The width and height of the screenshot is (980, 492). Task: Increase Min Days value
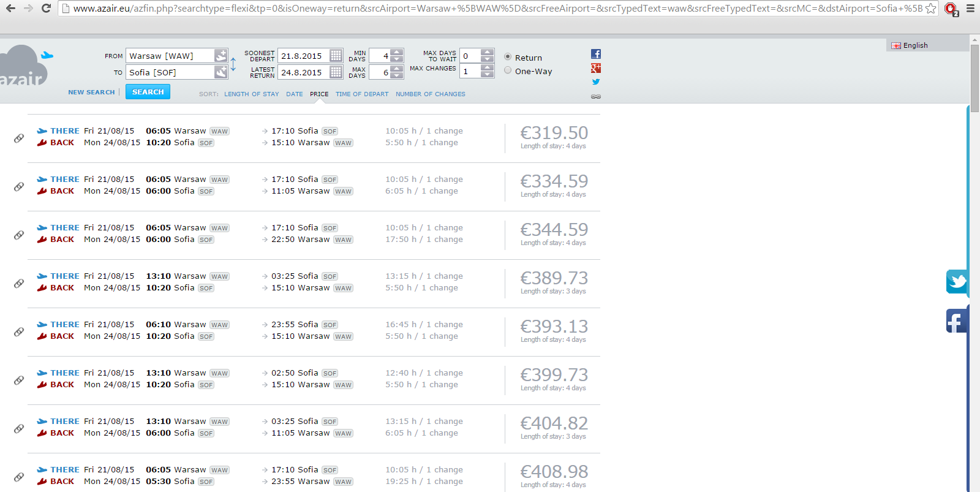(397, 52)
